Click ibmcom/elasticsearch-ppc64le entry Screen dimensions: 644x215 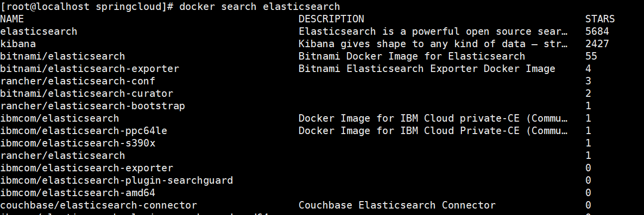coord(87,131)
